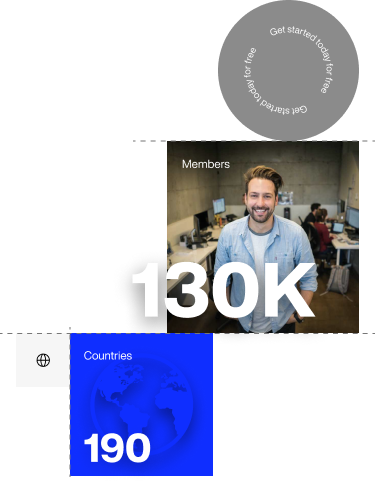Click the 190 number on blue card
The height and width of the screenshot is (485, 375).
pyautogui.click(x=117, y=448)
